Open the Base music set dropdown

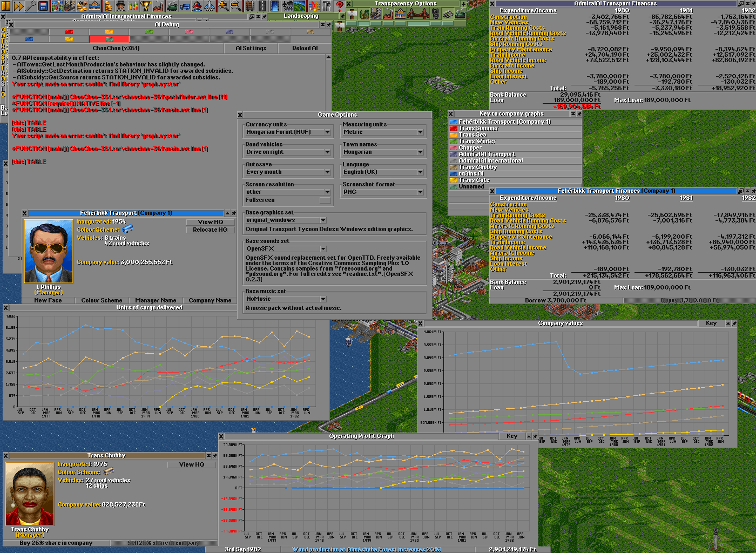(286, 299)
